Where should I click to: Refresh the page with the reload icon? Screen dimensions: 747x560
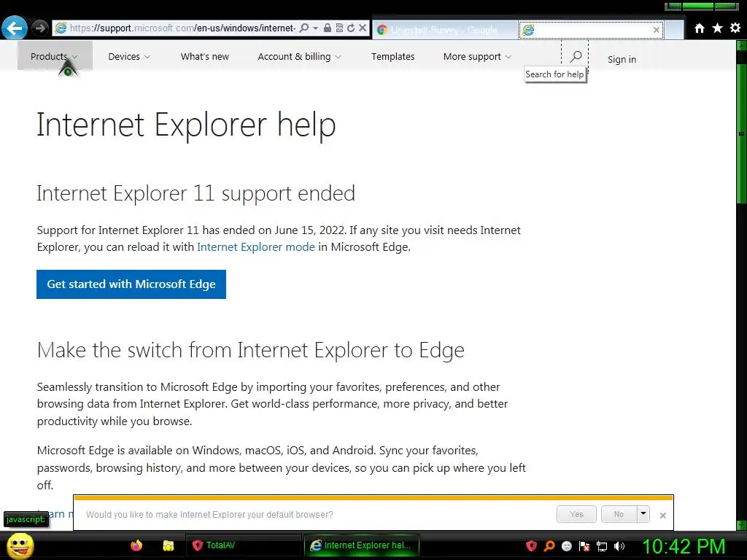click(x=351, y=28)
